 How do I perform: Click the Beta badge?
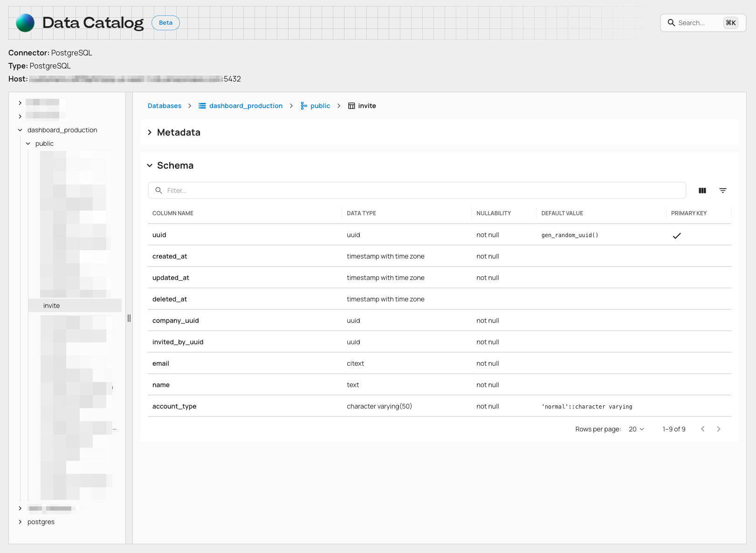pyautogui.click(x=165, y=23)
